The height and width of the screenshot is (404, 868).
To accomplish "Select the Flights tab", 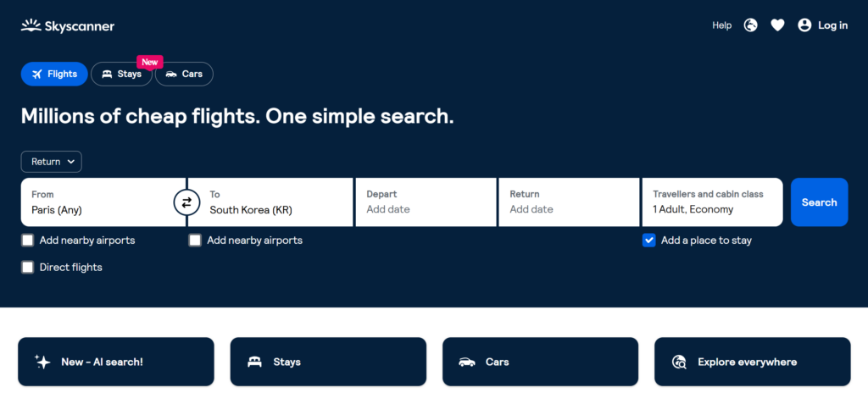I will point(54,75).
